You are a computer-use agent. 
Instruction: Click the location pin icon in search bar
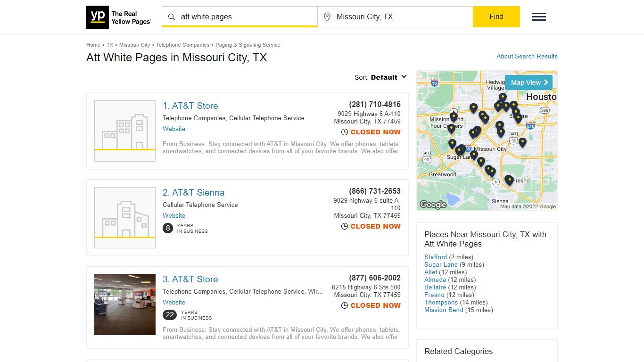[x=327, y=17]
